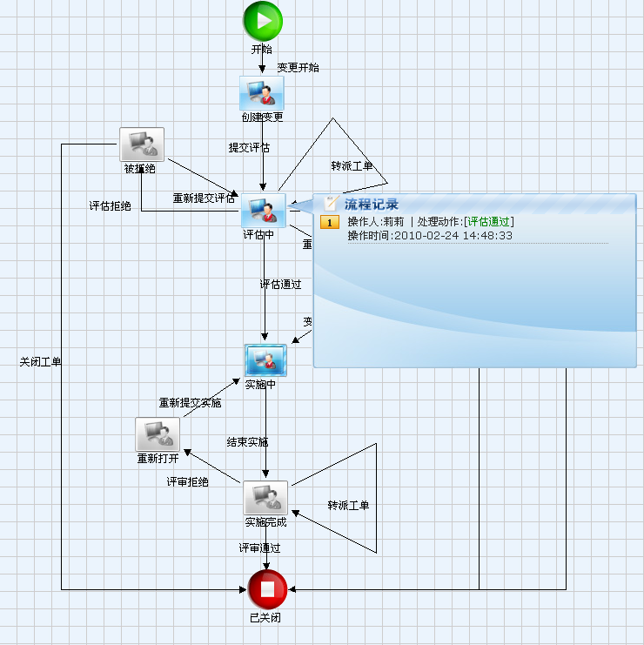Click the red 已关闭 stop icon

click(267, 590)
